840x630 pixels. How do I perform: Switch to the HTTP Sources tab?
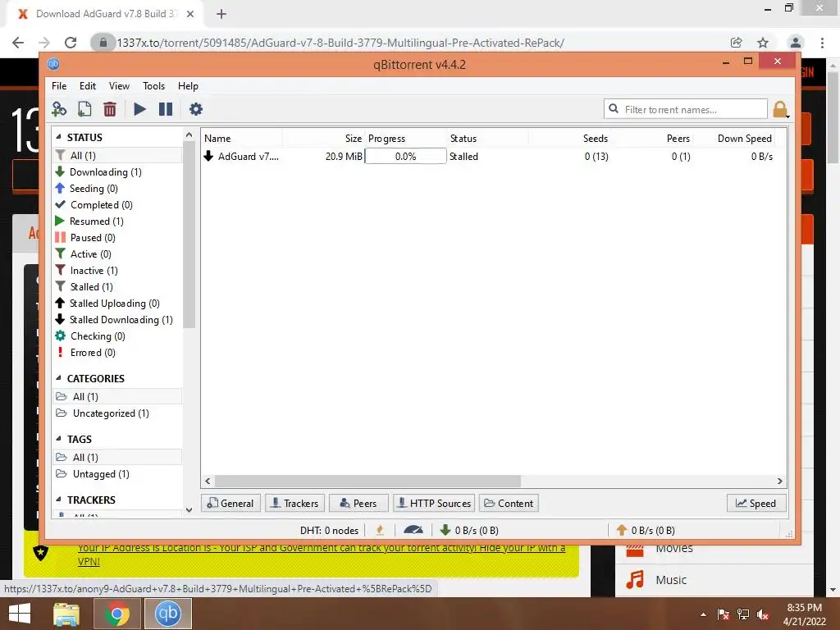pyautogui.click(x=434, y=503)
